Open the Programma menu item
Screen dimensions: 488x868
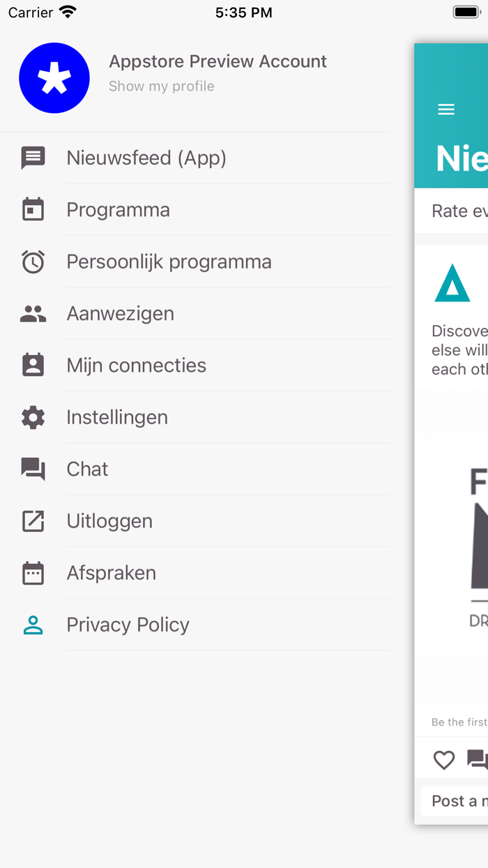tap(119, 210)
